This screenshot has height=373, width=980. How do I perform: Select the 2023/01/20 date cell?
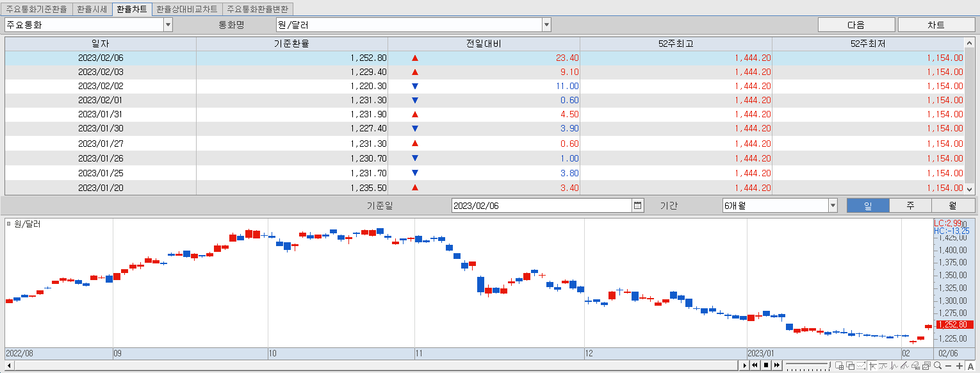coord(101,188)
